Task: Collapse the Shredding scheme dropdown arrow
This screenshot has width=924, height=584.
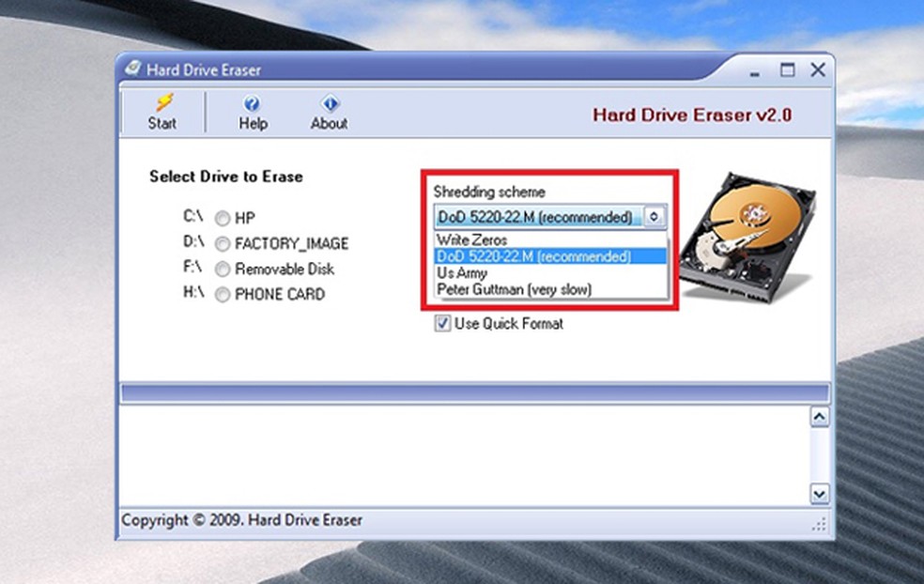Action: (x=654, y=217)
